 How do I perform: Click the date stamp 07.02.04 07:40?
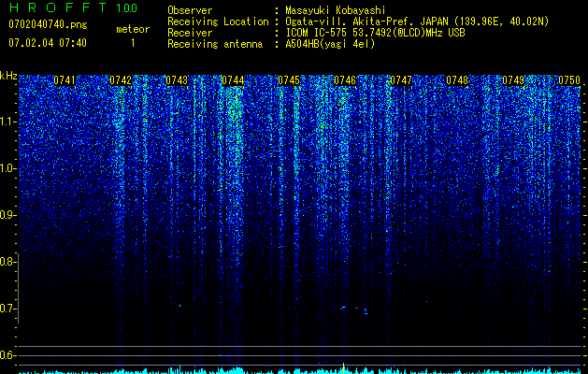[x=48, y=43]
